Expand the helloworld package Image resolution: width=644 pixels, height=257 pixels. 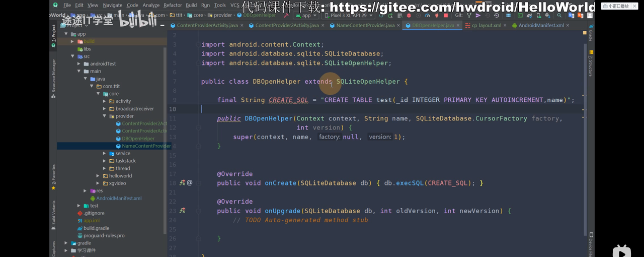pos(98,176)
